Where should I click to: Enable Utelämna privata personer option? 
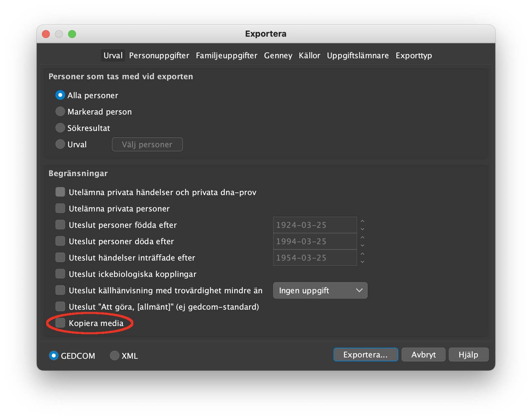coord(60,209)
